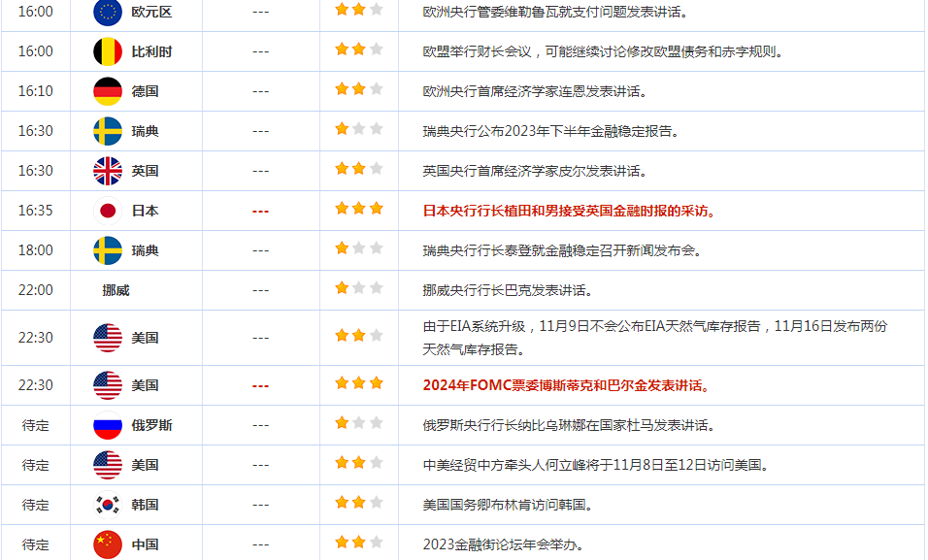The height and width of the screenshot is (560, 928).
Task: Click 16:35 time cell
Action: coord(36,211)
